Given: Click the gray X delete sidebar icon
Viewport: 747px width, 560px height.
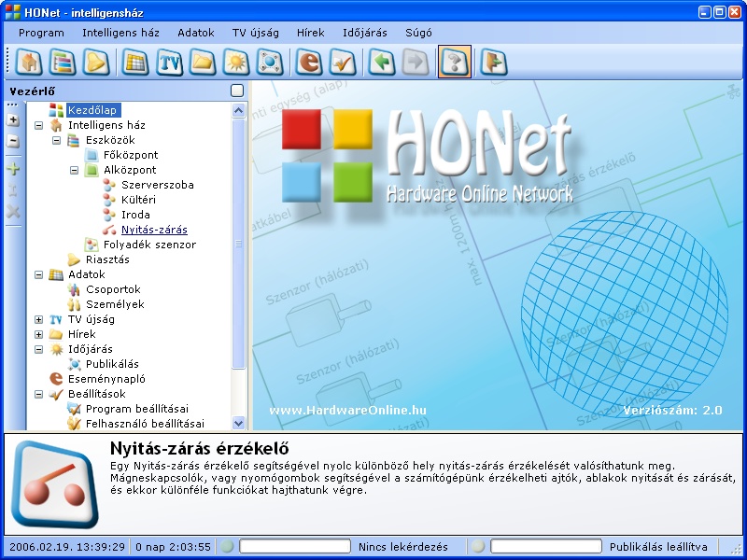Looking at the screenshot, I should (13, 212).
